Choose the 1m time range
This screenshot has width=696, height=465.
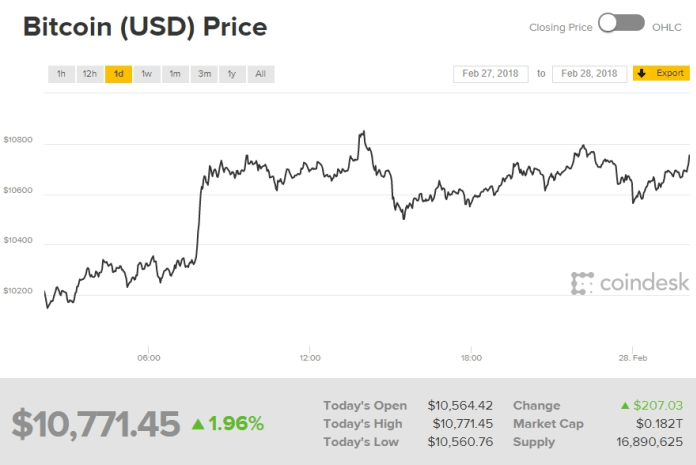tap(175, 74)
